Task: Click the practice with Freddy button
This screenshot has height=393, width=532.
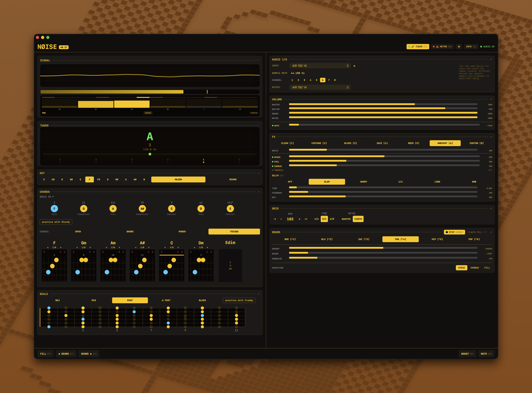Action: coord(239,300)
